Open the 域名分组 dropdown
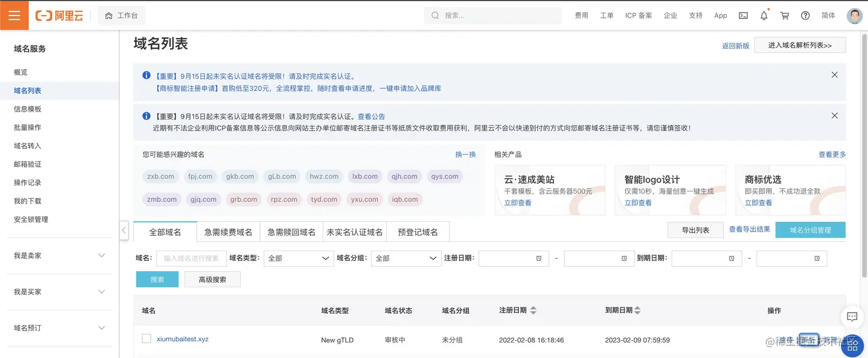The height and width of the screenshot is (358, 868). [x=406, y=259]
